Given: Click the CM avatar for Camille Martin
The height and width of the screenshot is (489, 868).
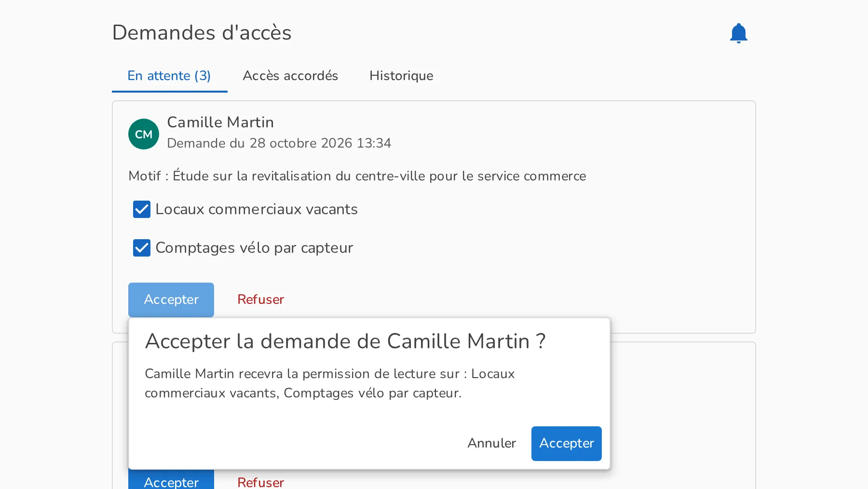Looking at the screenshot, I should coord(144,134).
